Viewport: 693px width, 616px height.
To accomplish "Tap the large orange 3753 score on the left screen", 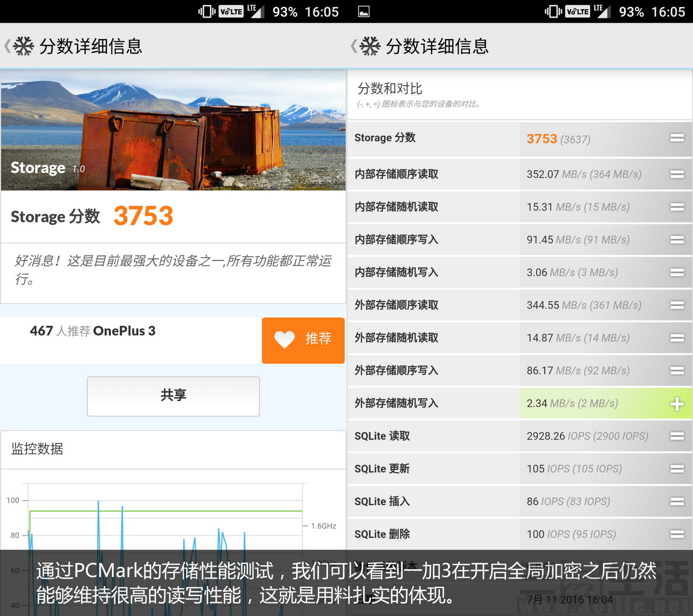I will point(143,215).
